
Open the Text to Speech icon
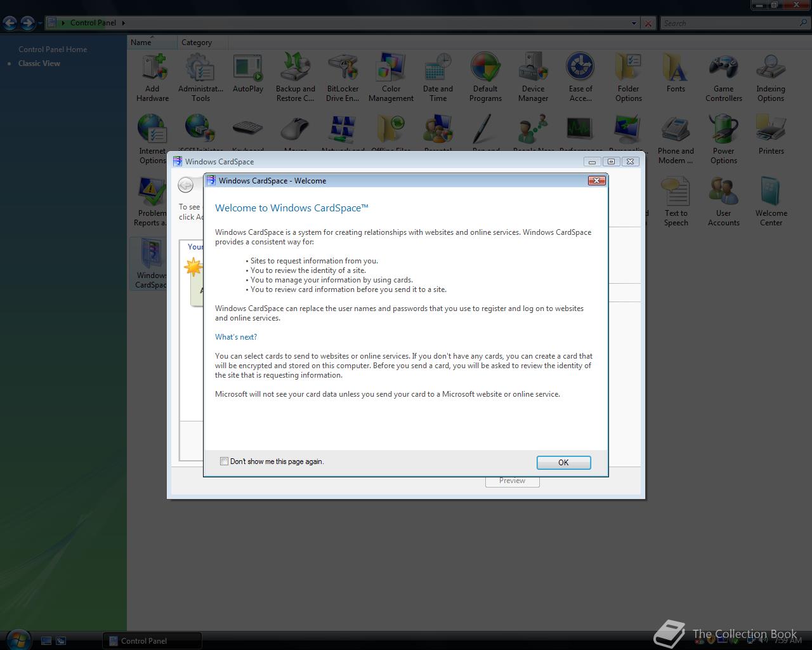(676, 202)
